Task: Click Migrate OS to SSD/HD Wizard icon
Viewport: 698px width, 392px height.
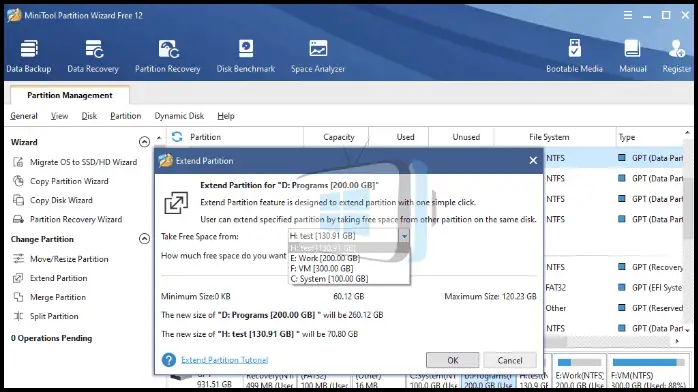Action: [x=18, y=162]
